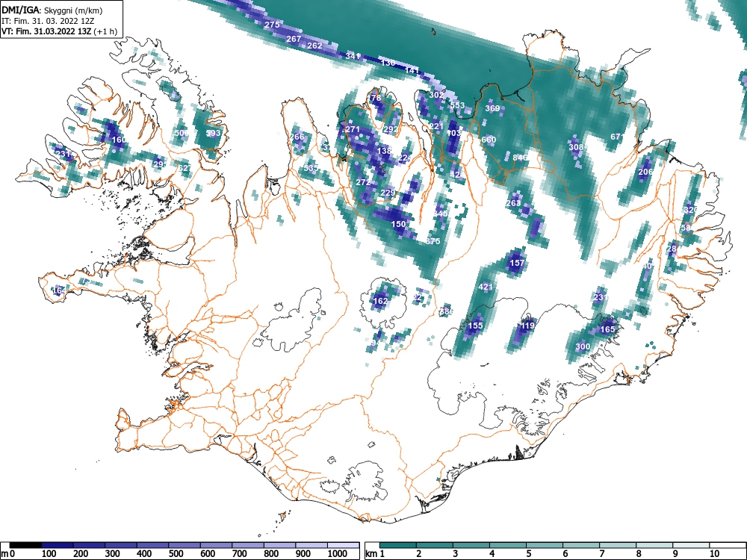747x560 pixels.
Task: Click the '165' visibility value on the map
Action: click(607, 329)
